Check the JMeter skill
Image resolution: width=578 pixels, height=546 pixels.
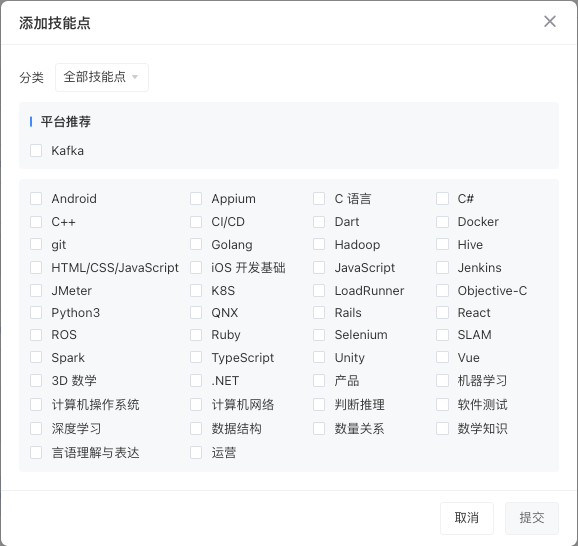tap(36, 291)
